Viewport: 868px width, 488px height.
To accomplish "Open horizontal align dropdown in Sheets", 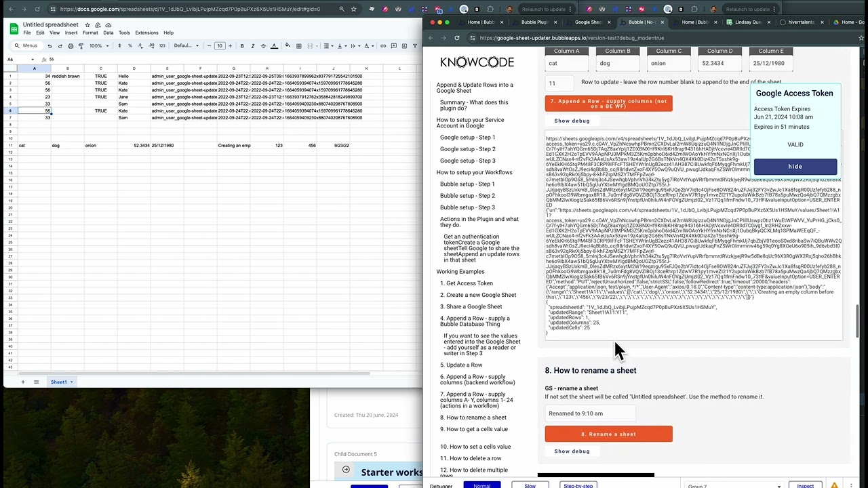I will click(x=328, y=46).
